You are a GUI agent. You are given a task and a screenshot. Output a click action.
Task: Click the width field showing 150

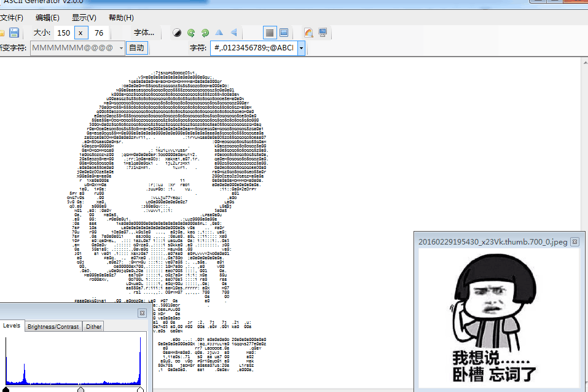tap(64, 33)
